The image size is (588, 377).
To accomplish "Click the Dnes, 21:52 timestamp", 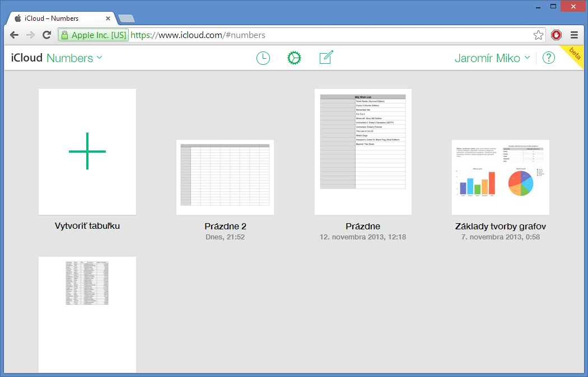I will coord(225,237).
